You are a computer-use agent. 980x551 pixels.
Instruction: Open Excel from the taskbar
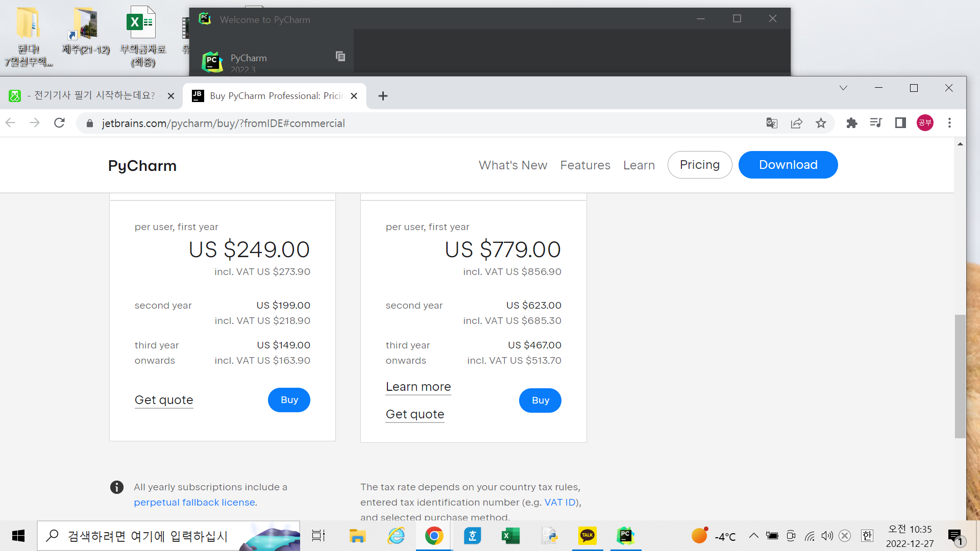tap(510, 536)
